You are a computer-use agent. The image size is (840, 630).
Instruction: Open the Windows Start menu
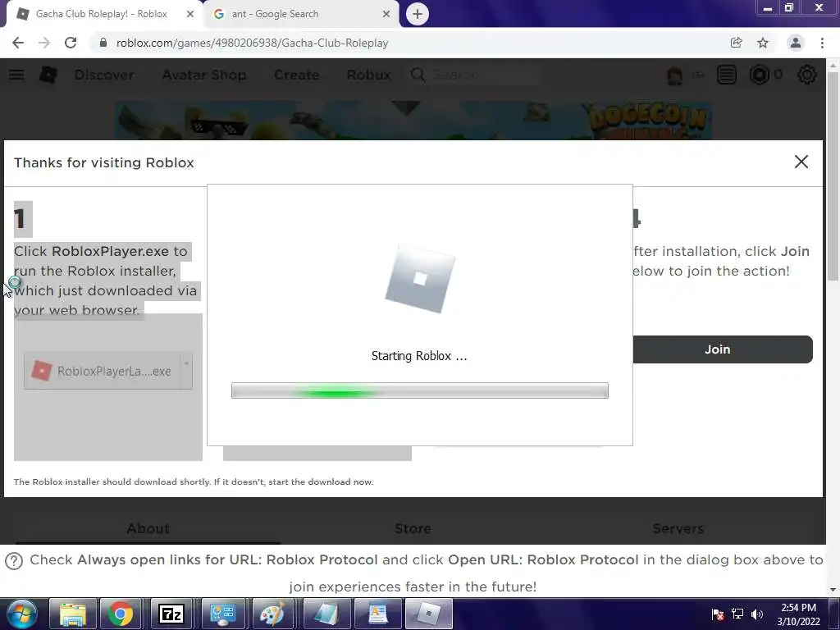click(x=22, y=614)
